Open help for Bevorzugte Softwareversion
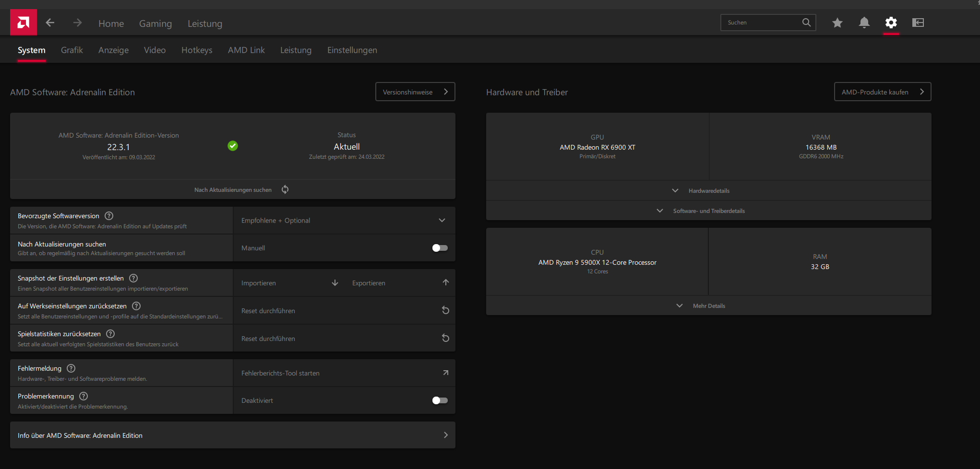 coord(109,216)
